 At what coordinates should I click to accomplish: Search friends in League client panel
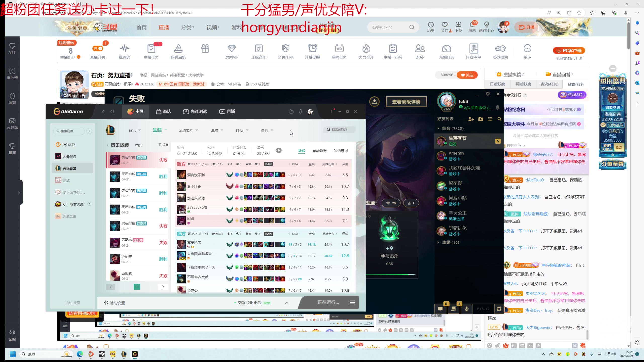click(x=499, y=119)
